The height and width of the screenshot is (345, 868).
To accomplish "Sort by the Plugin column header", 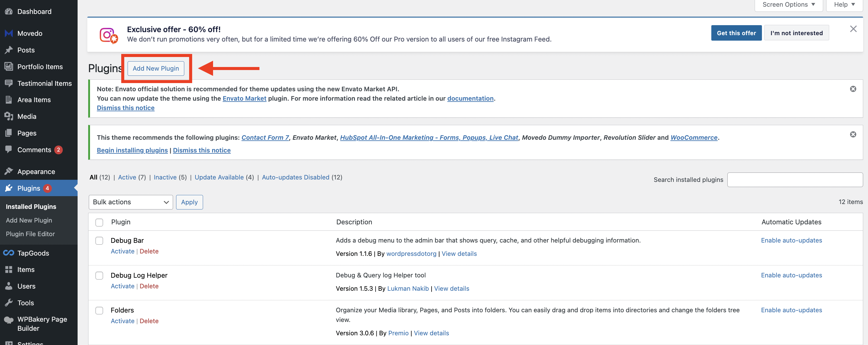I will 121,222.
